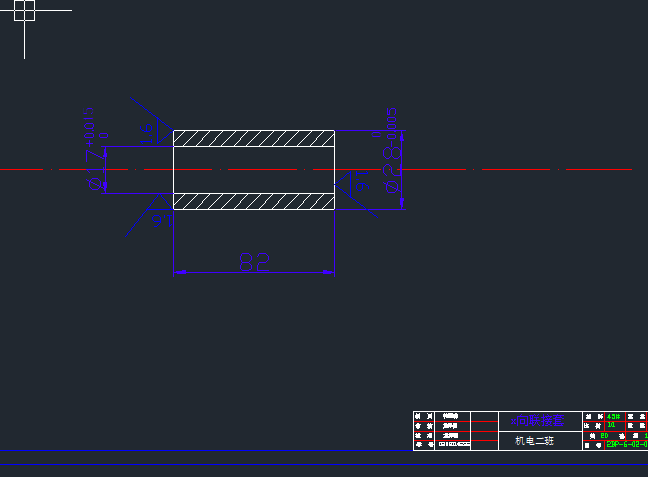Viewport: 648px width, 477px height.
Task: Select the green drawing number ZBP-6-02 text
Action: click(x=627, y=444)
